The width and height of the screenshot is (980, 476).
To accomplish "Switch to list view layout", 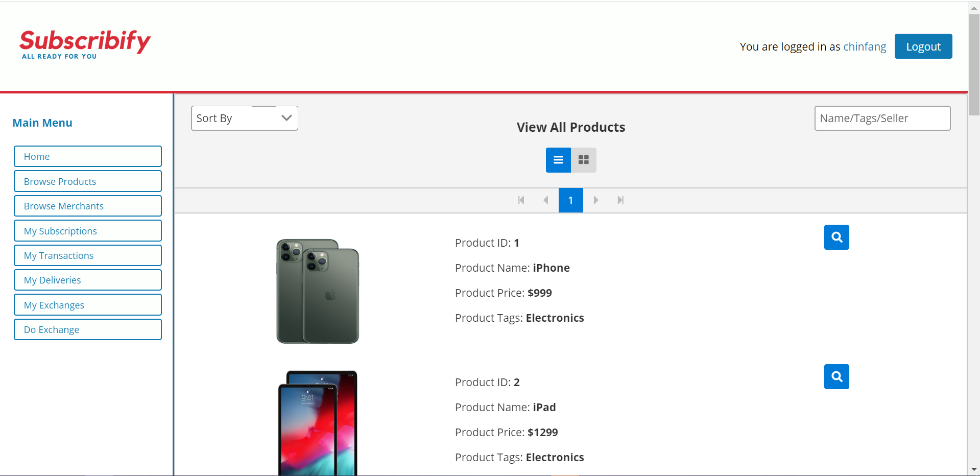I will 558,160.
